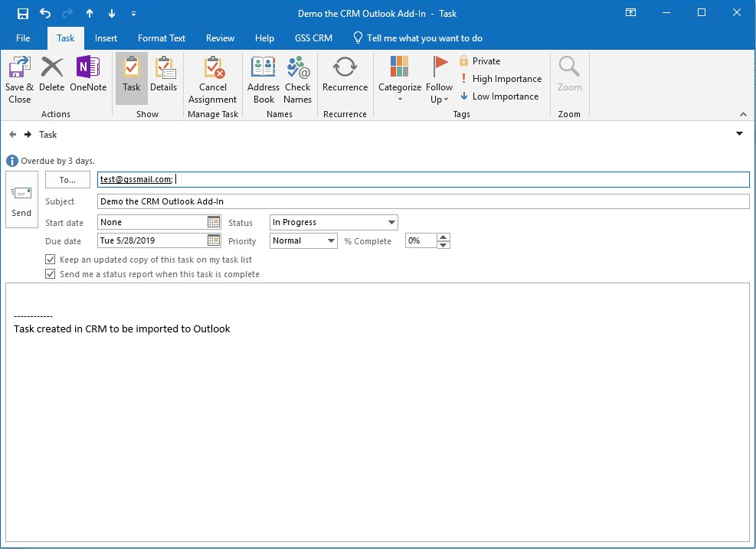The height and width of the screenshot is (549, 756).
Task: Go to next item with the down arrow
Action: [x=111, y=14]
